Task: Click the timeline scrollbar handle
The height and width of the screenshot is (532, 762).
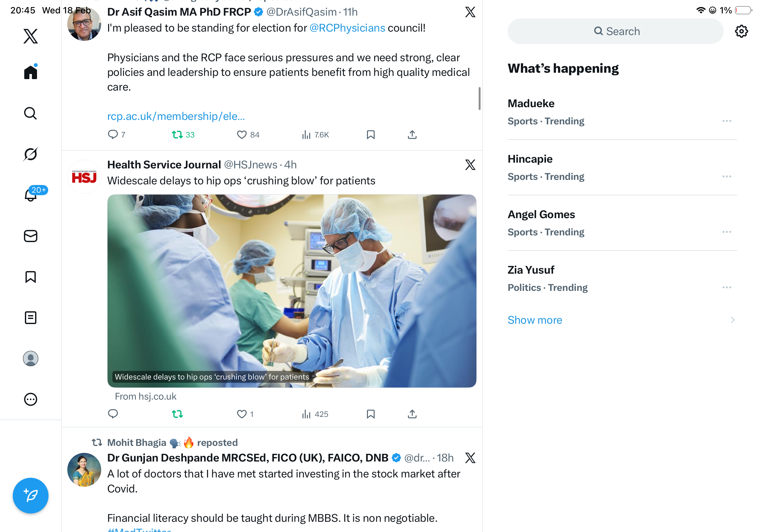Action: tap(479, 99)
